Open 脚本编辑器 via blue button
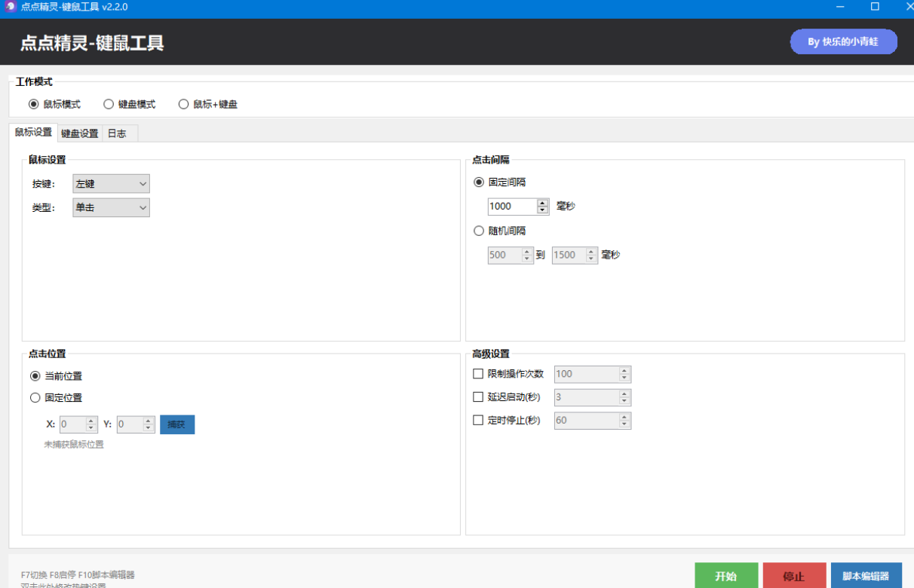Screen dimensions: 914x588 tap(865, 576)
